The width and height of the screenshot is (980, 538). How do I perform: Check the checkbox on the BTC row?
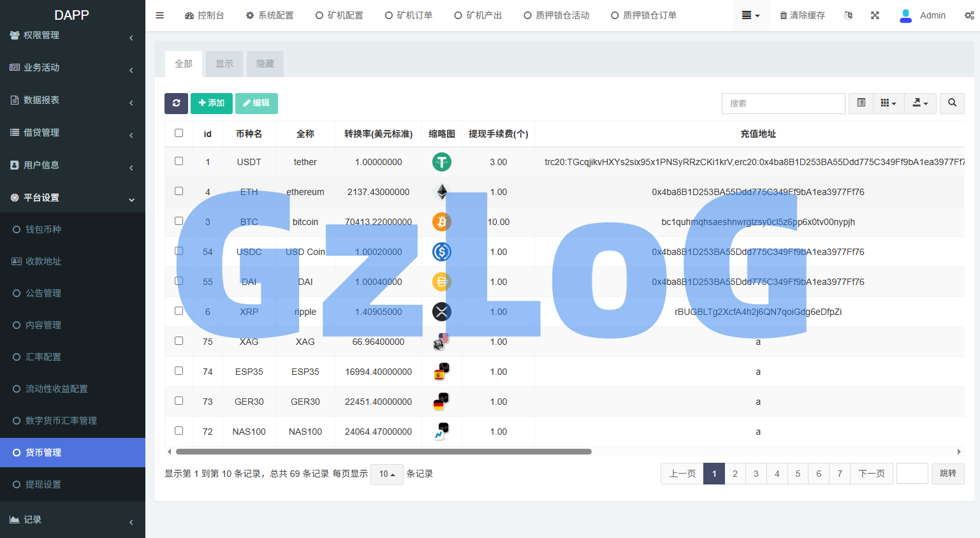pyautogui.click(x=179, y=221)
